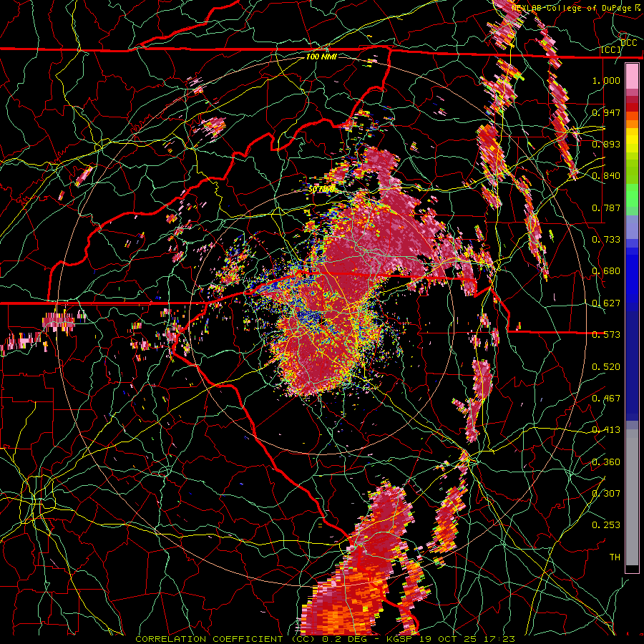
Task: Click the bright green segment of the color bar
Action: (632, 195)
